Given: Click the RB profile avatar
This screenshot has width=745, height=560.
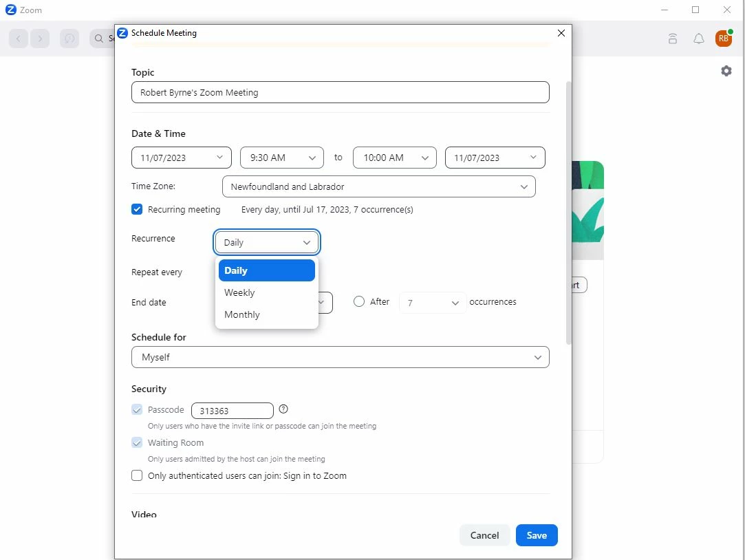Looking at the screenshot, I should [724, 39].
